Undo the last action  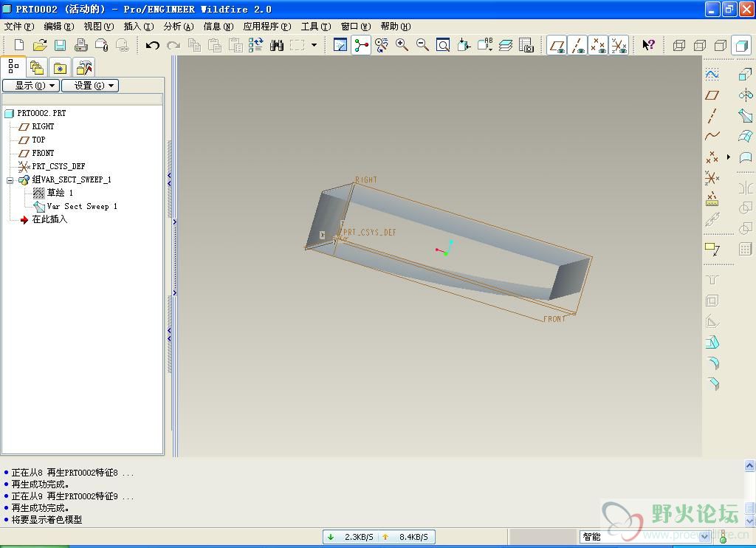point(153,45)
